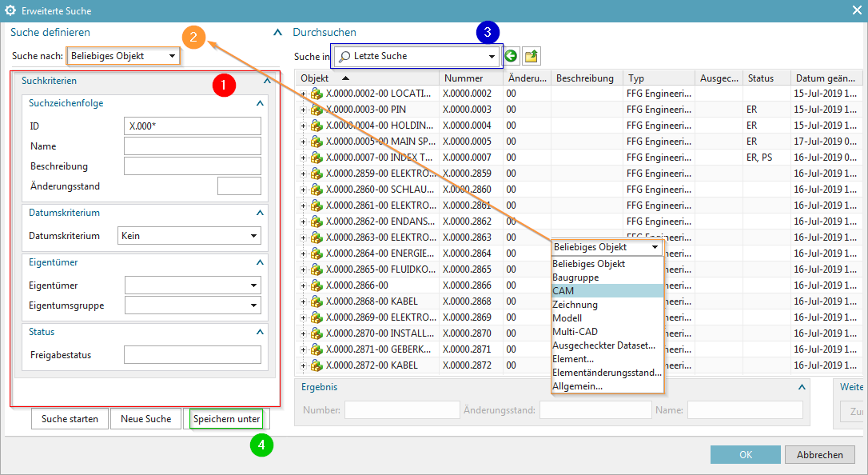Click the Suche starten button
The image size is (868, 475).
pos(70,419)
